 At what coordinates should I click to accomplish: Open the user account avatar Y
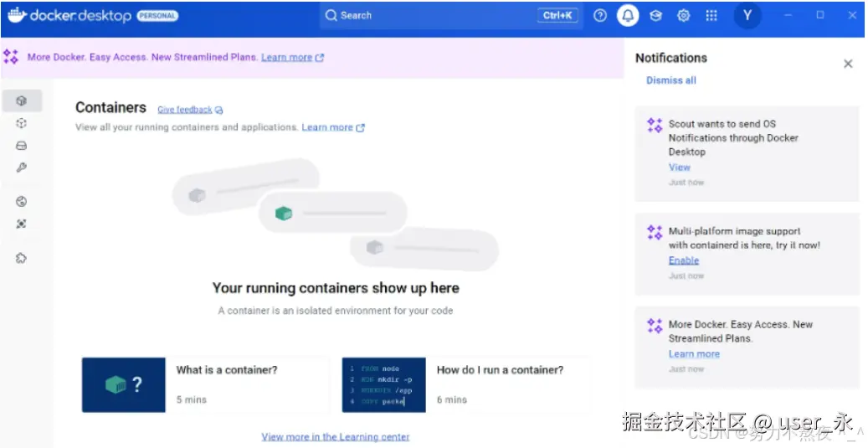point(747,16)
